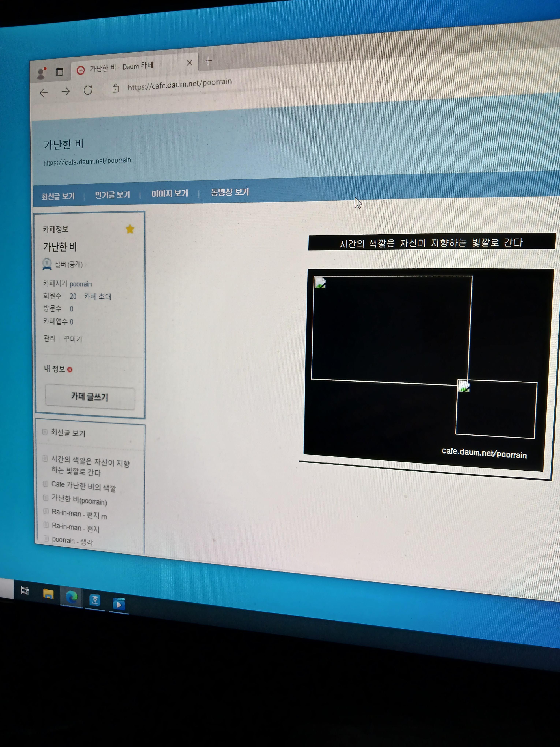The image size is (560, 747).
Task: Open Task View from the taskbar
Action: tap(25, 590)
